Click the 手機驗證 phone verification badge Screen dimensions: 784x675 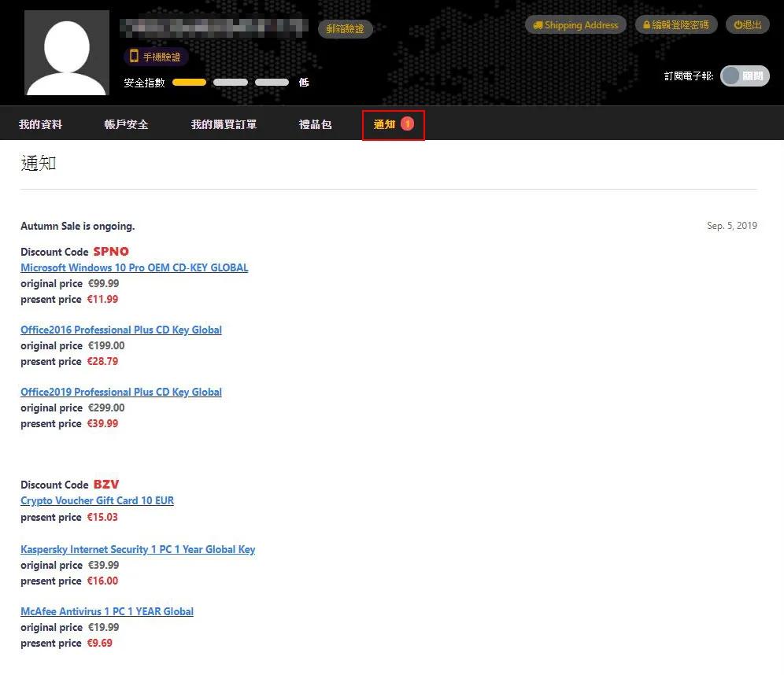coord(156,57)
